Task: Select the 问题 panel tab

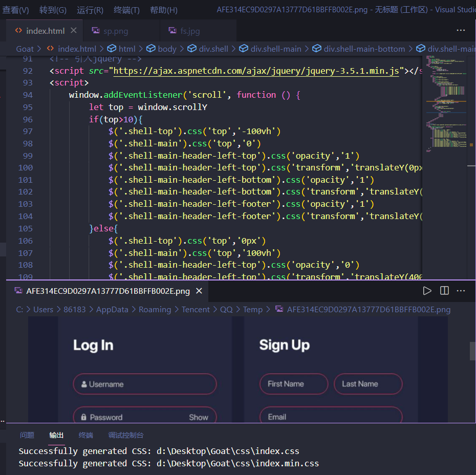Action: coord(27,435)
